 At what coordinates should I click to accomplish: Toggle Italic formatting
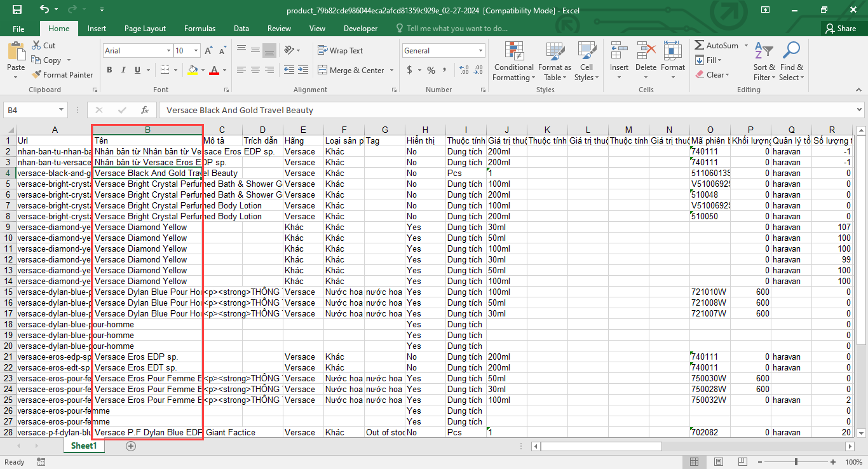123,71
